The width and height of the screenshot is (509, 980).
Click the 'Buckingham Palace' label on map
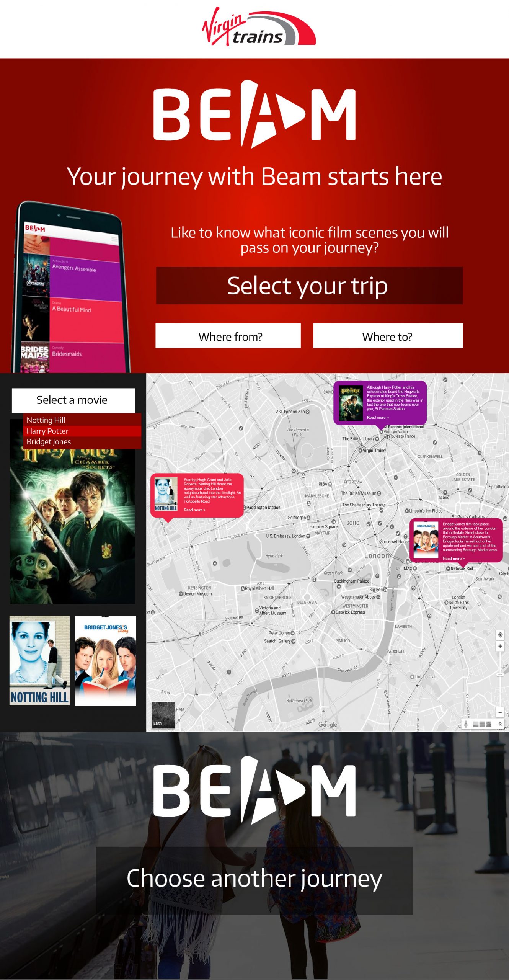click(x=352, y=581)
